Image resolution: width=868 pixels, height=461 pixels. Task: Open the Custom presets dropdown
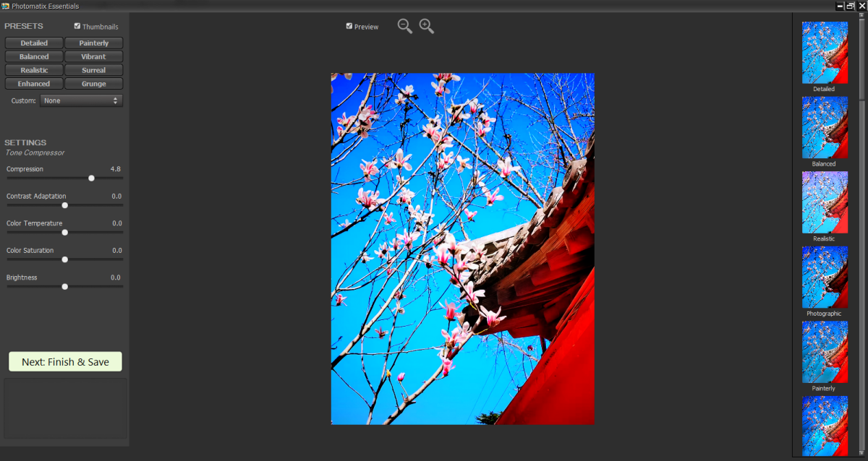(81, 100)
